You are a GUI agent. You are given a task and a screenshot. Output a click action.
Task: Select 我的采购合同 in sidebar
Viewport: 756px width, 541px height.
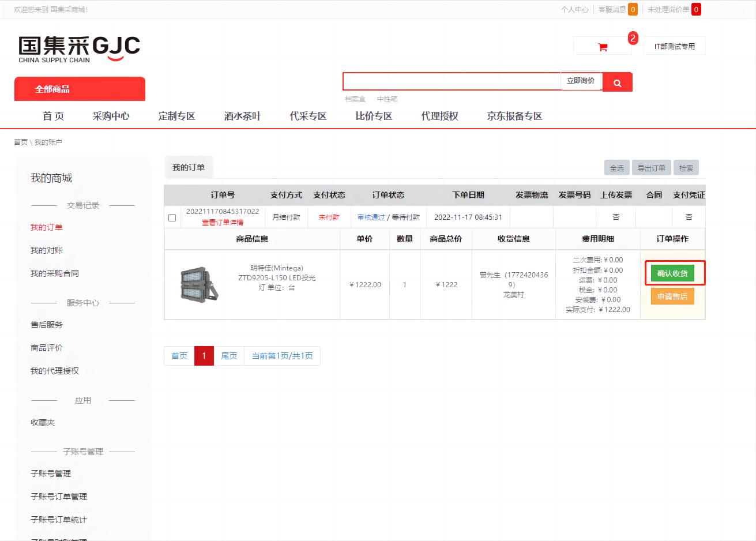[x=55, y=273]
